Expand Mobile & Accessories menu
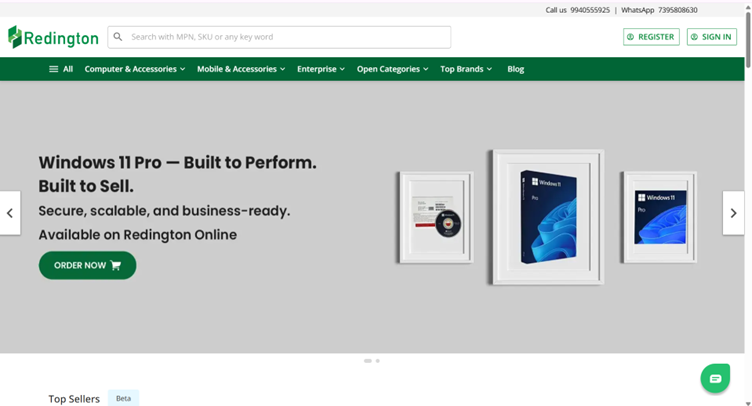The height and width of the screenshot is (406, 752). [x=241, y=69]
